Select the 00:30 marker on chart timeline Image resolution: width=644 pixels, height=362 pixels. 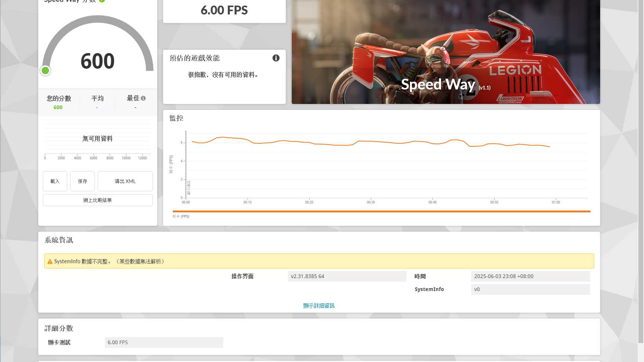coord(371,202)
